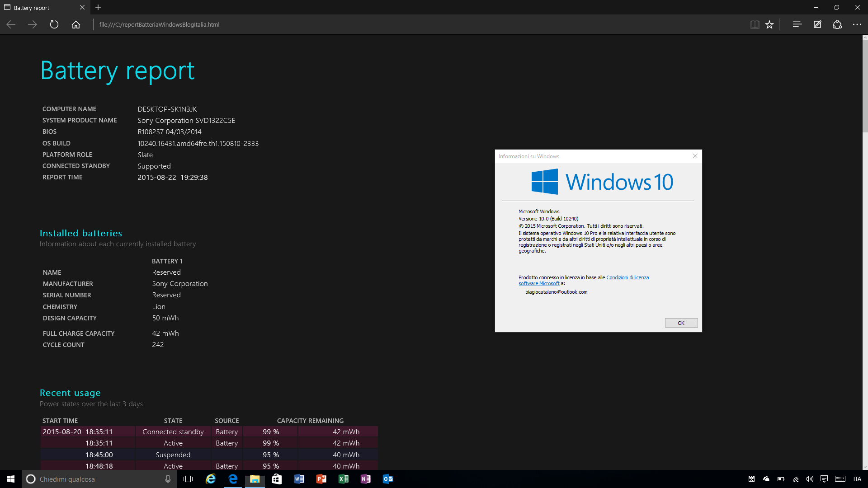Image resolution: width=868 pixels, height=488 pixels.
Task: Click the page vertical scrollbar thumb
Action: [x=865, y=86]
